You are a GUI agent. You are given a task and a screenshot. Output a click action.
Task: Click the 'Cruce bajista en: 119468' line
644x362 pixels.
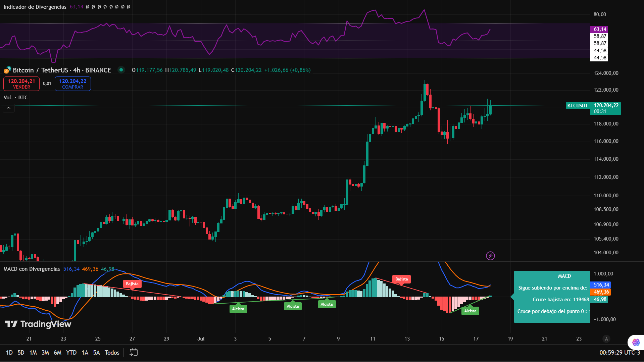pos(561,300)
